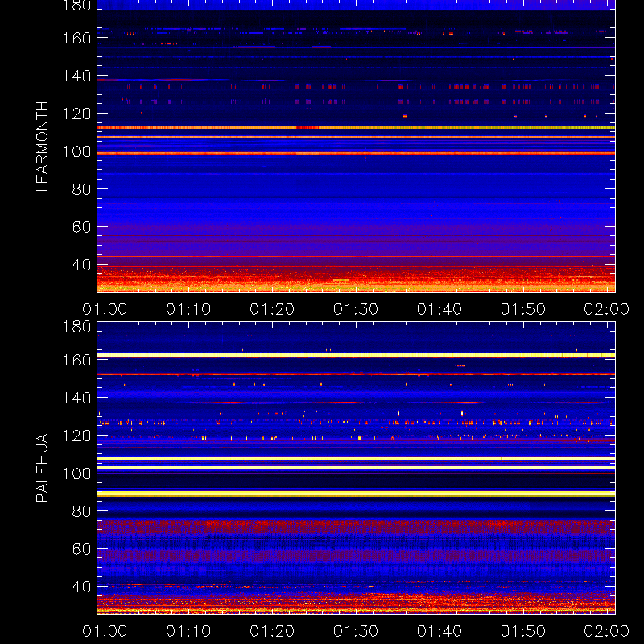Select the Palehua spectrogram plot area
This screenshot has width=644, height=644.
pyautogui.click(x=356, y=469)
